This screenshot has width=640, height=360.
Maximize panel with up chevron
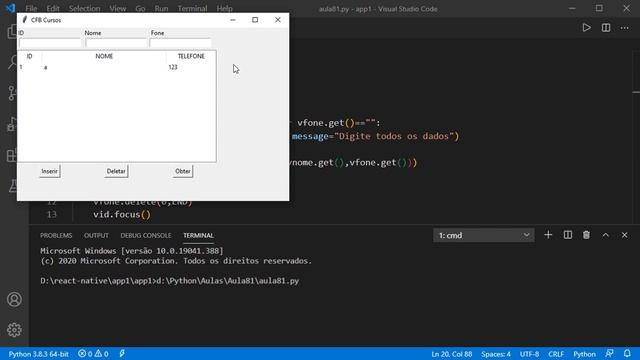tap(605, 235)
